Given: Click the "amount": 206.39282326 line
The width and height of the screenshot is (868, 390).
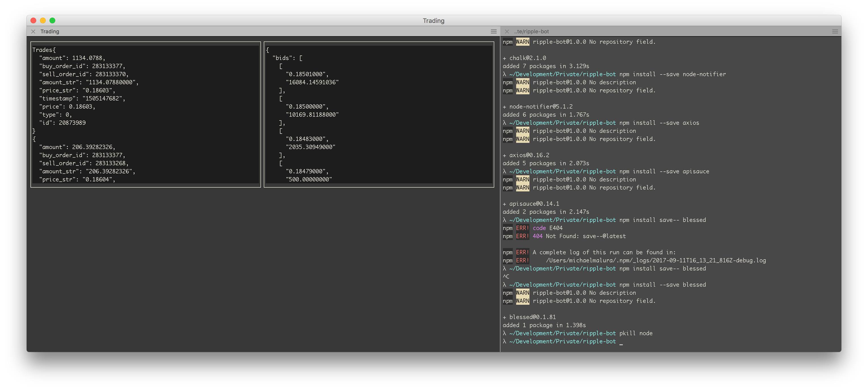Looking at the screenshot, I should pos(77,147).
